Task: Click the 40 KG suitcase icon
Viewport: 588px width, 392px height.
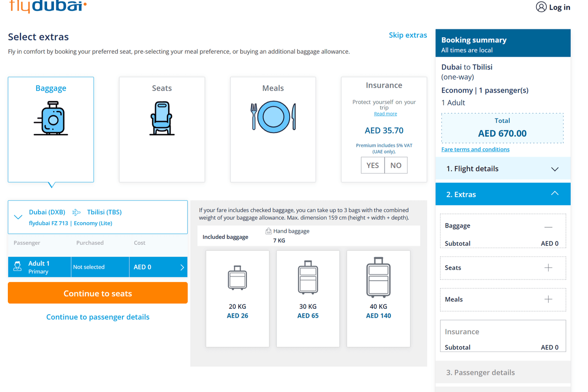Action: tap(379, 277)
